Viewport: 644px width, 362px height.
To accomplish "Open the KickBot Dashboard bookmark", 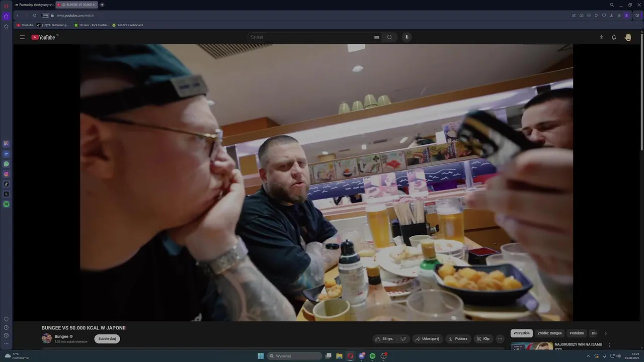I will (128, 25).
